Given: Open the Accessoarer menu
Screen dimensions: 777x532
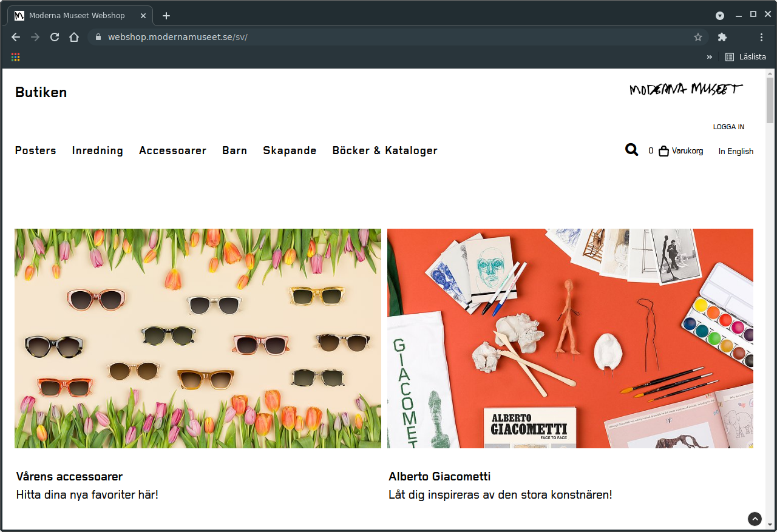Looking at the screenshot, I should 173,150.
